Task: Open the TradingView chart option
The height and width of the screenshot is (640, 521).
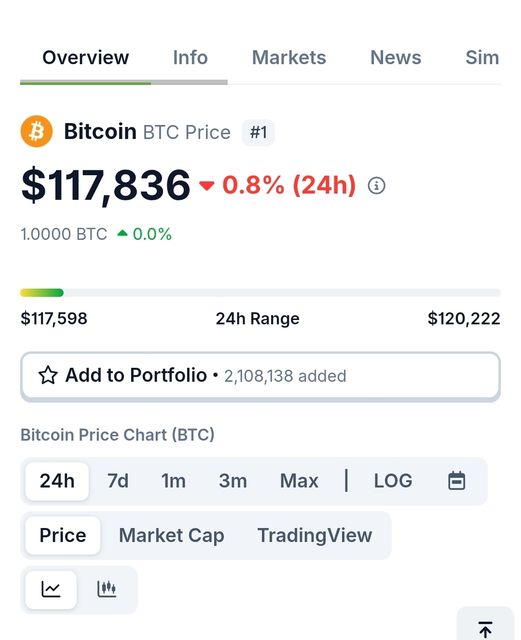Action: point(315,535)
